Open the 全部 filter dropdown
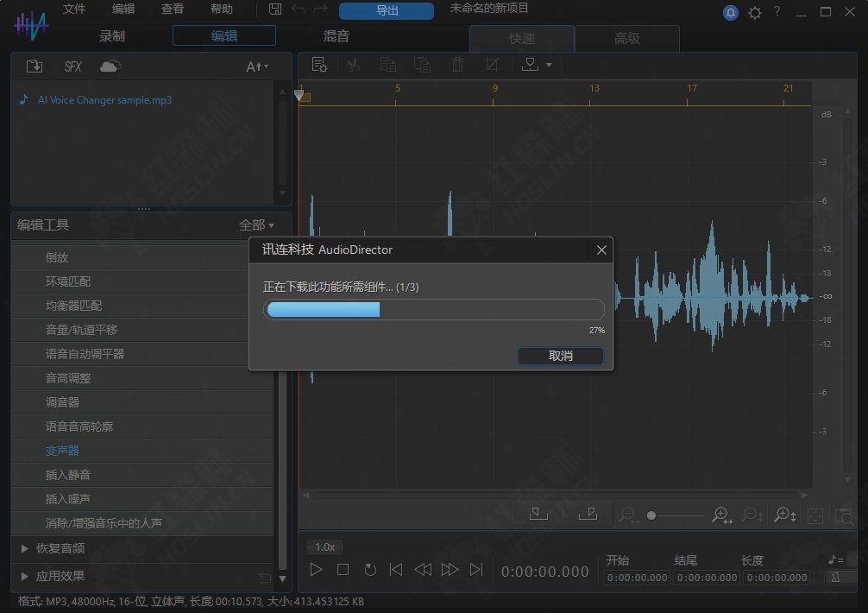 click(x=256, y=225)
